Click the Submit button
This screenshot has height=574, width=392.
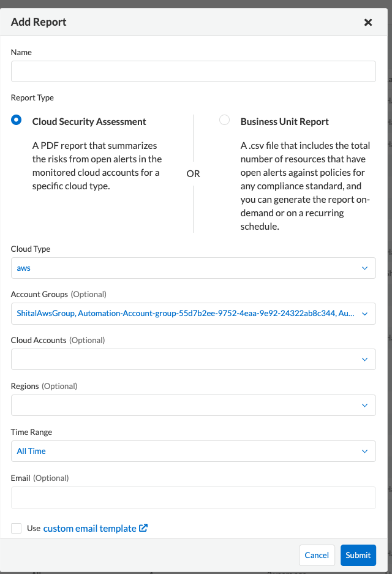coord(358,555)
